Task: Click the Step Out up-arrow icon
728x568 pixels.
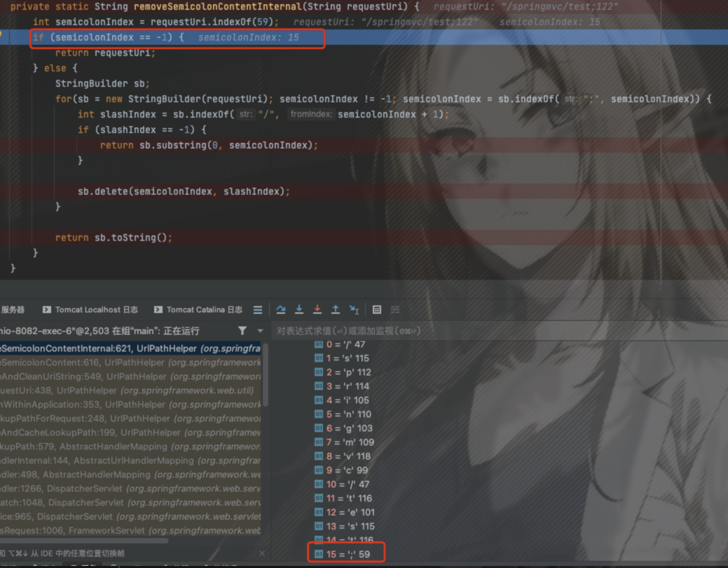Action: pyautogui.click(x=335, y=309)
